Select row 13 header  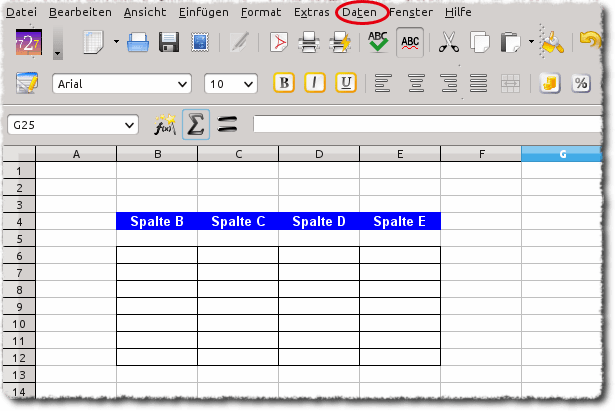[19, 375]
